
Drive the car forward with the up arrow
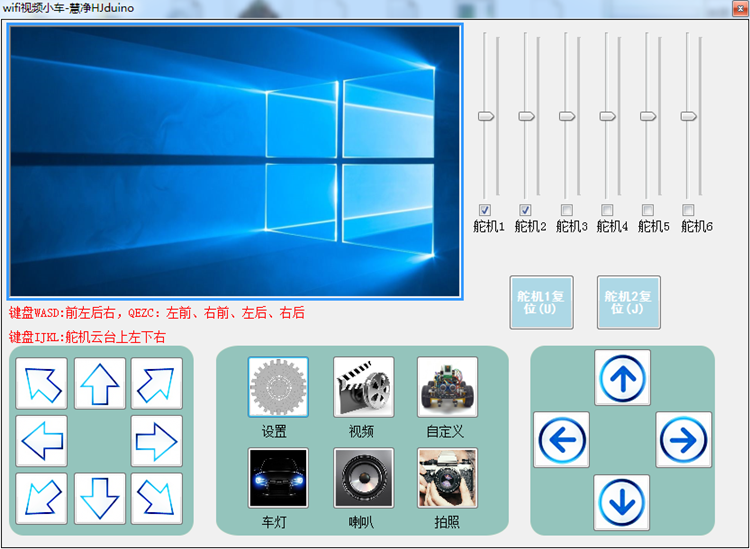coord(99,384)
